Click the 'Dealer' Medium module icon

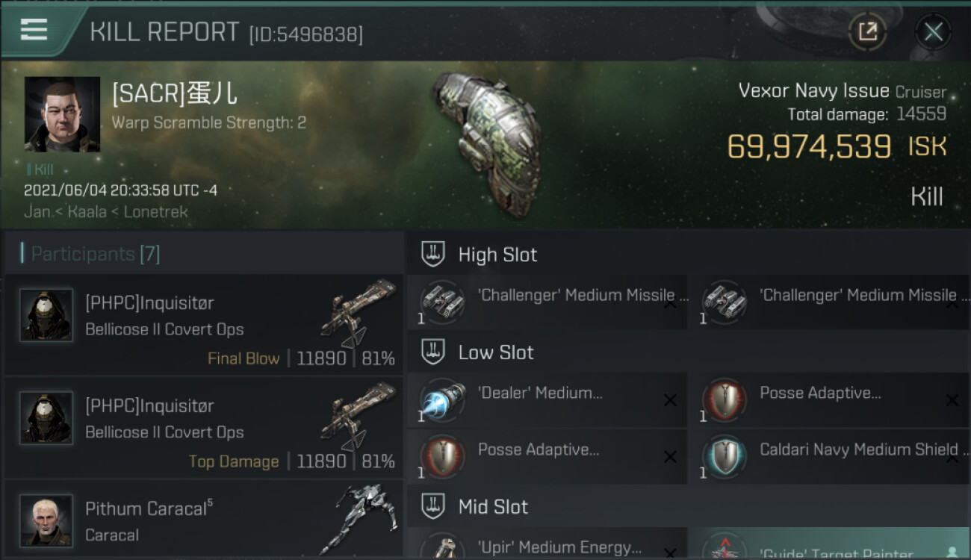[x=442, y=399]
